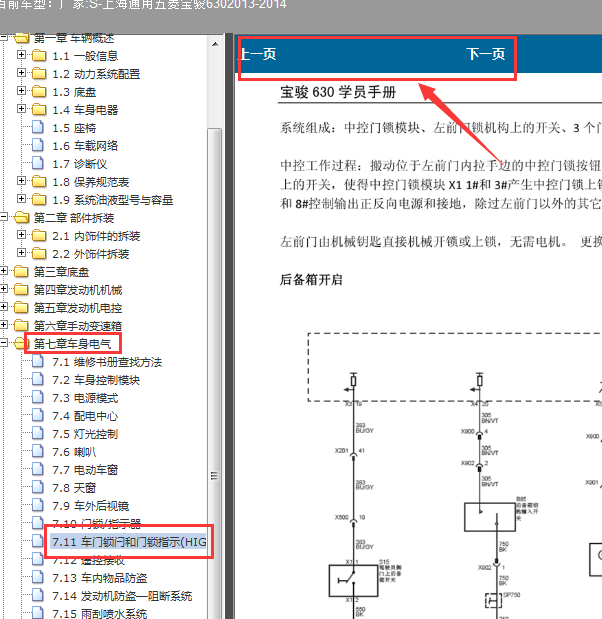The width and height of the screenshot is (602, 619).
Task: Select 7.11 车门锁闩和门锁指示 entry
Action: tap(129, 542)
